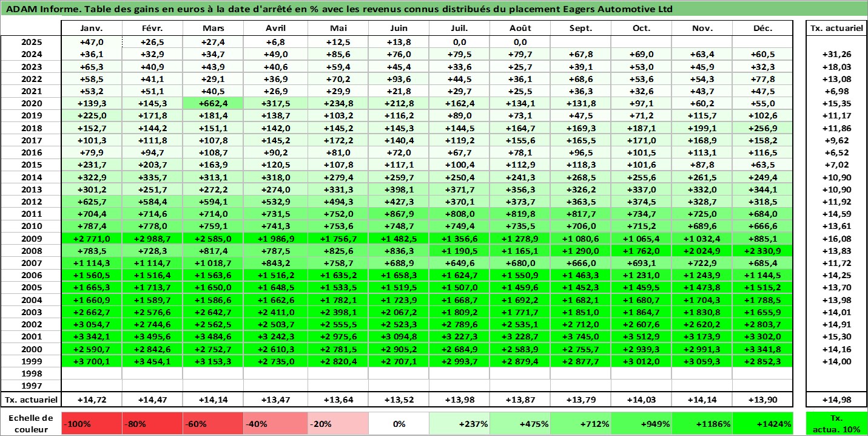The image size is (868, 436).
Task: Click the 'Déc.' column header
Action: click(762, 29)
